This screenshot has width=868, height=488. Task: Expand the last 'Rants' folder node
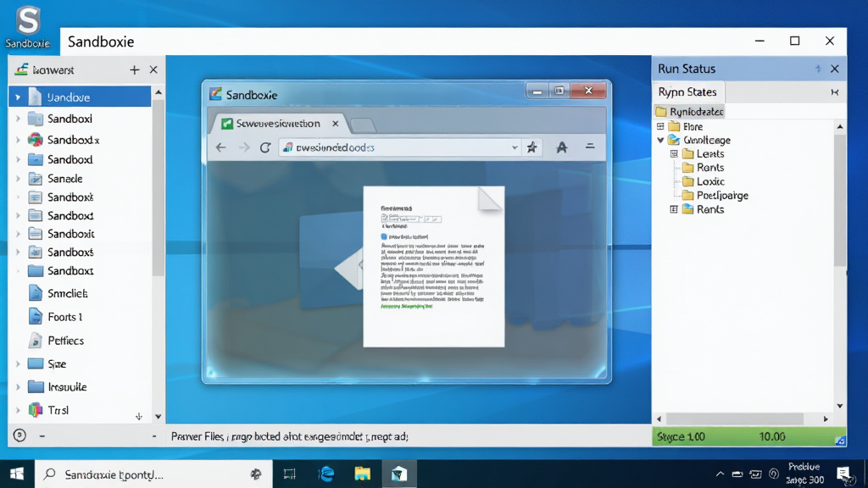coord(674,210)
